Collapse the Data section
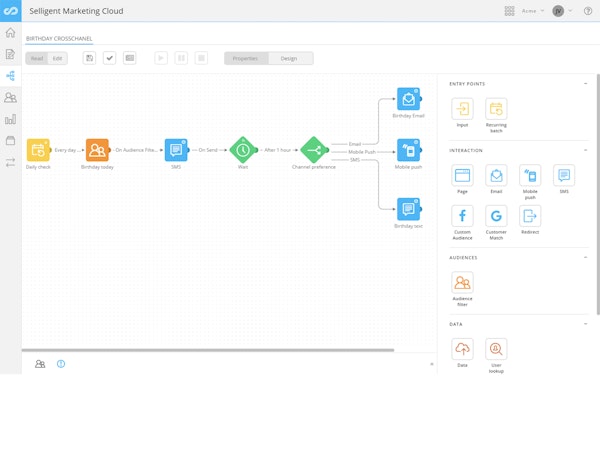The height and width of the screenshot is (450, 600). [585, 324]
